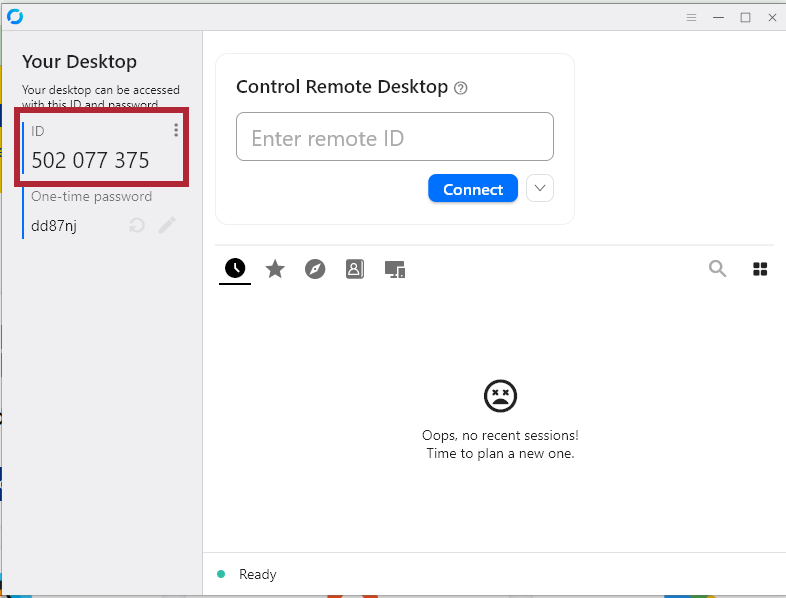This screenshot has height=598, width=786.
Task: Click the 'Oops, no recent sessions!' message
Action: coord(500,435)
